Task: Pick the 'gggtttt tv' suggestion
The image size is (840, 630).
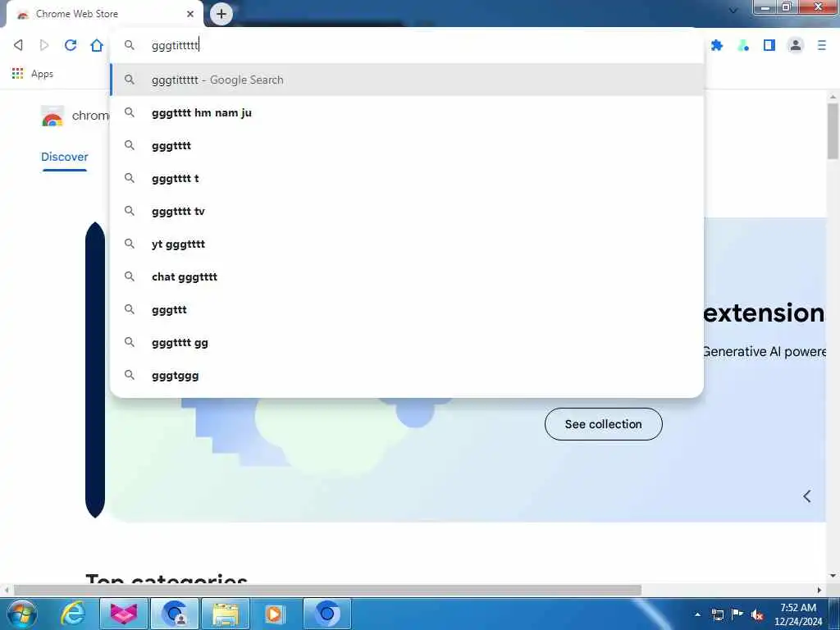Action: [x=407, y=211]
